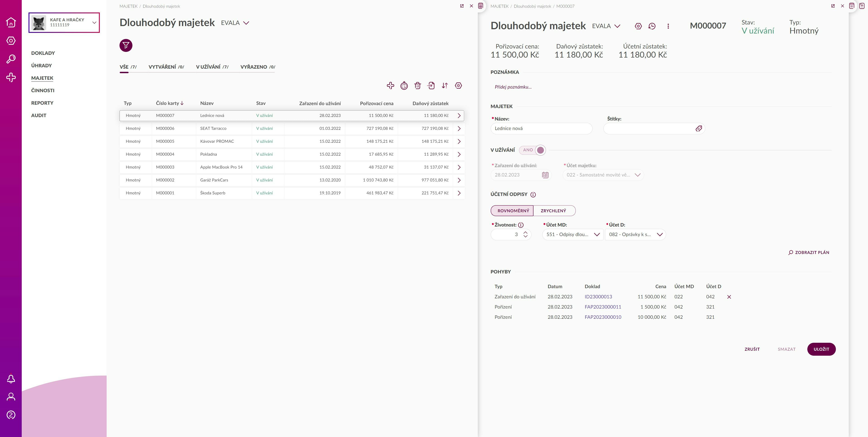Switch to VŠE tab
This screenshot has width=868, height=437.
[128, 67]
